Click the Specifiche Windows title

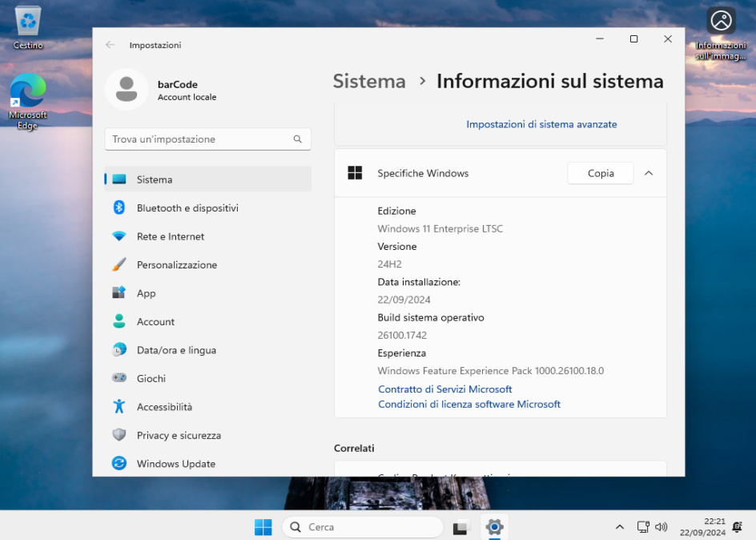point(423,173)
